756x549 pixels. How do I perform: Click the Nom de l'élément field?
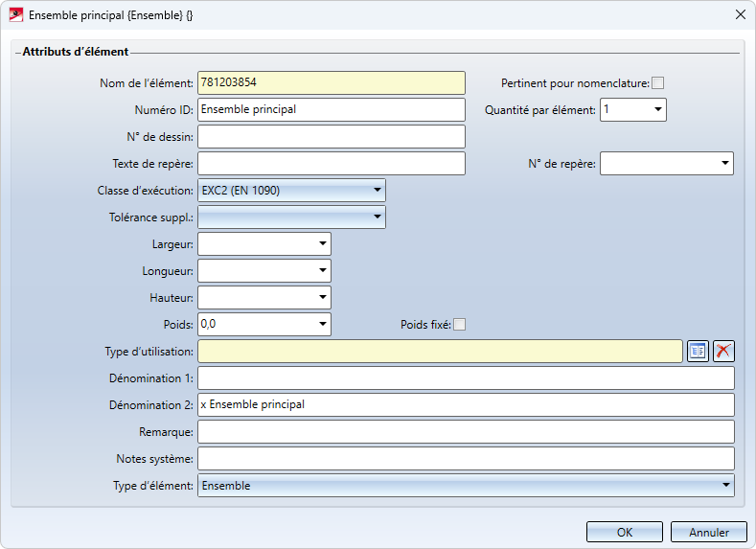pyautogui.click(x=332, y=83)
